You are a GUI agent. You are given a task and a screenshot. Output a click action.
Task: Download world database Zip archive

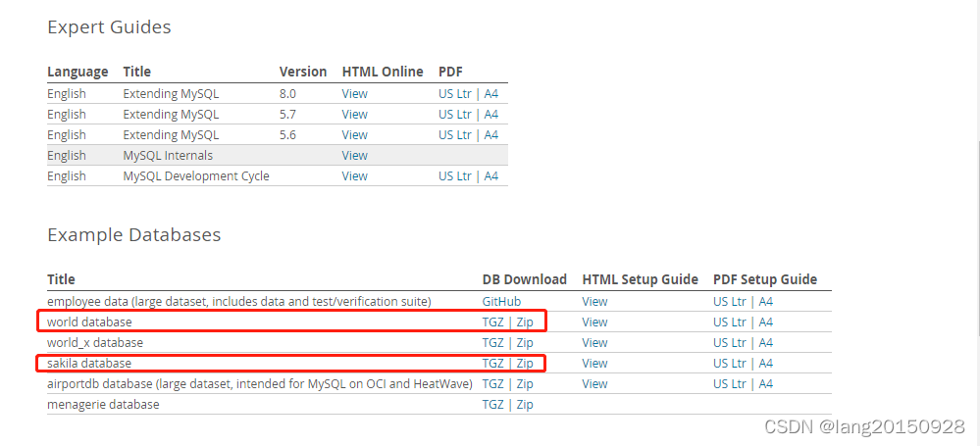click(x=525, y=322)
